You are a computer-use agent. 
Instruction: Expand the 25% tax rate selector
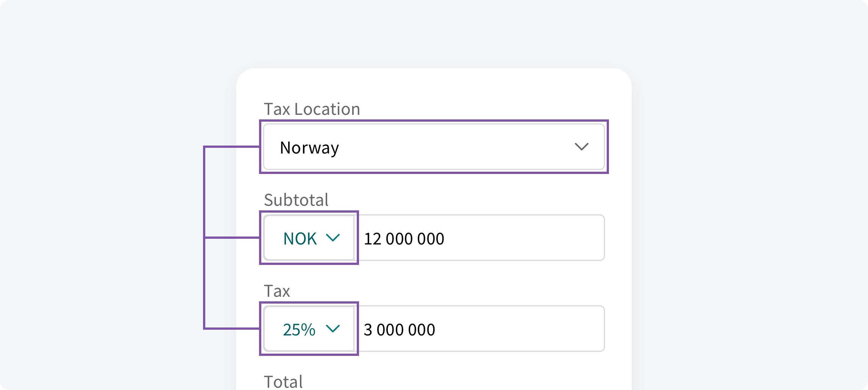pos(309,329)
